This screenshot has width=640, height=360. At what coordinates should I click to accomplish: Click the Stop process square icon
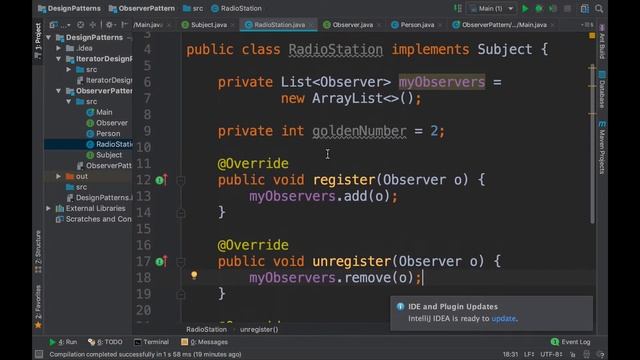[567, 9]
